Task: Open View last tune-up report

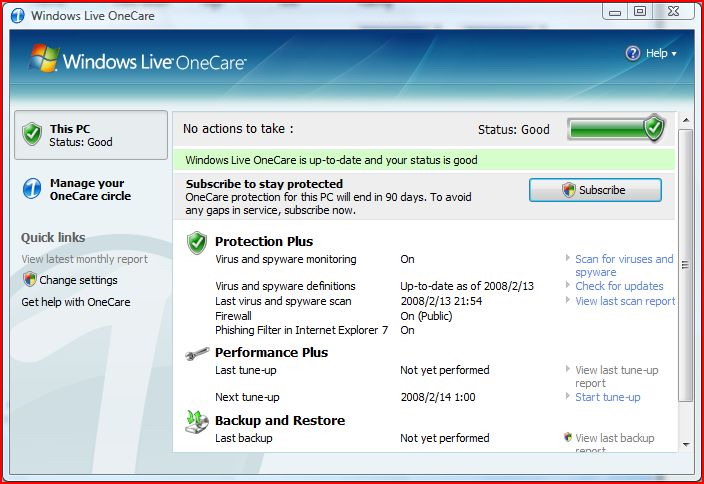Action: click(616, 376)
